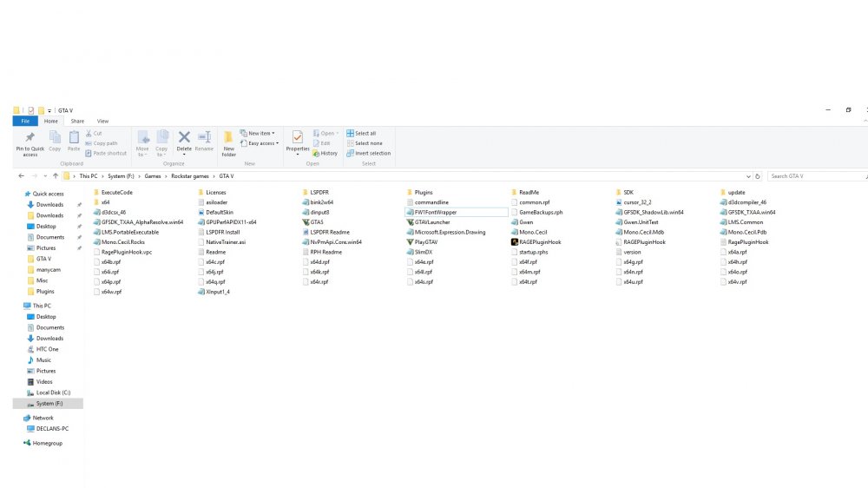868x488 pixels.
Task: Click the History ribbon button
Action: pyautogui.click(x=325, y=154)
